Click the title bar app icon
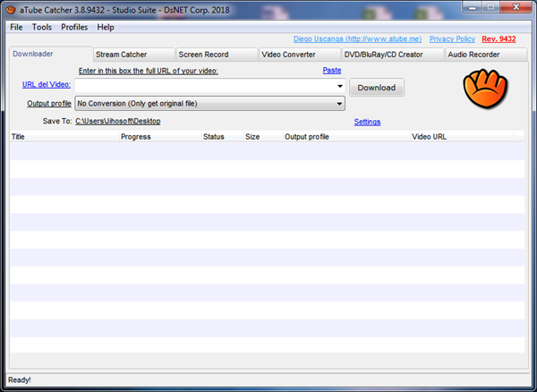Image resolution: width=537 pixels, height=392 pixels. coord(11,10)
